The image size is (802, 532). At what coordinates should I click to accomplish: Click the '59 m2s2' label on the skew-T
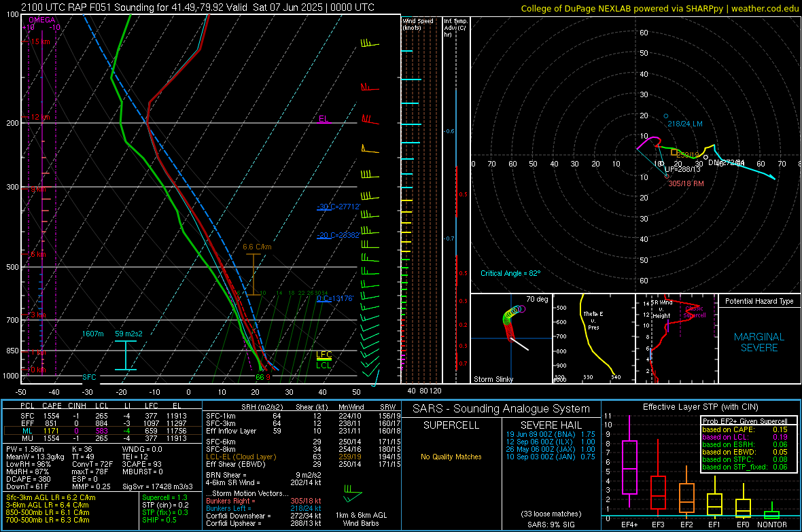click(129, 334)
